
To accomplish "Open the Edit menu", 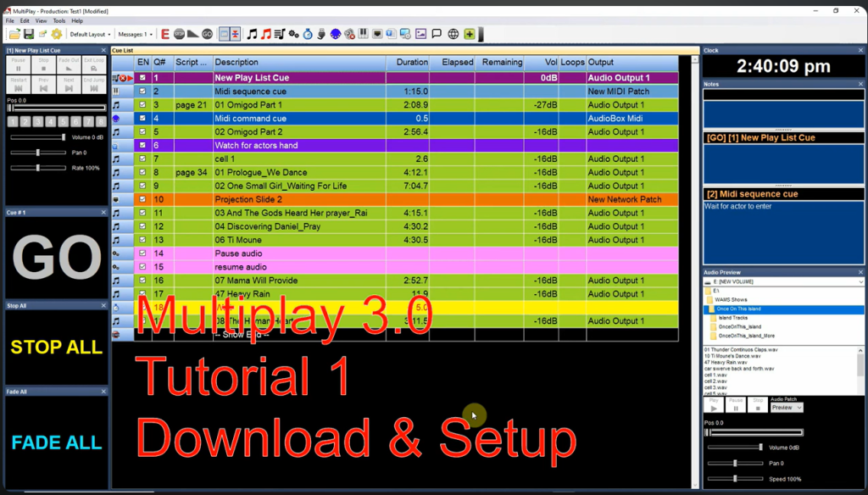I will pos(25,21).
